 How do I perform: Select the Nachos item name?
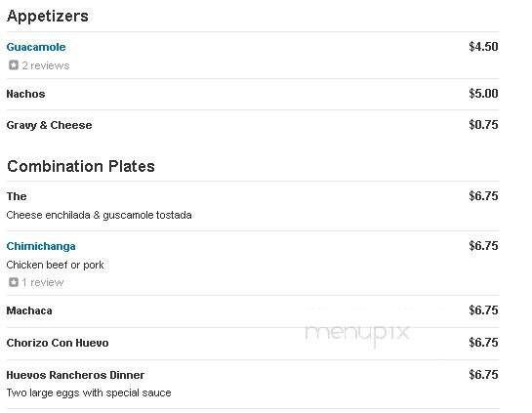25,94
